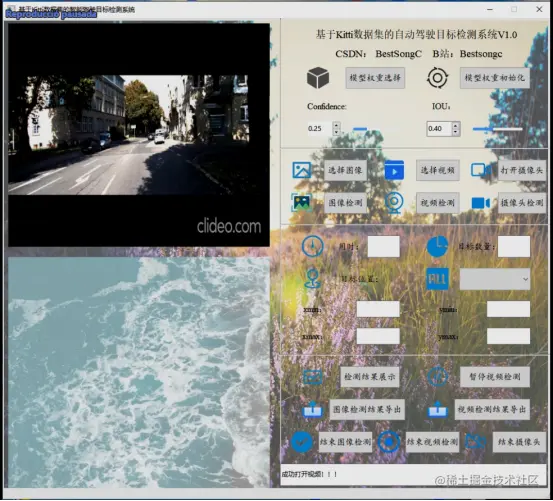Click the ymin coordinate field
Viewport: 553px width, 501px height.
508,309
